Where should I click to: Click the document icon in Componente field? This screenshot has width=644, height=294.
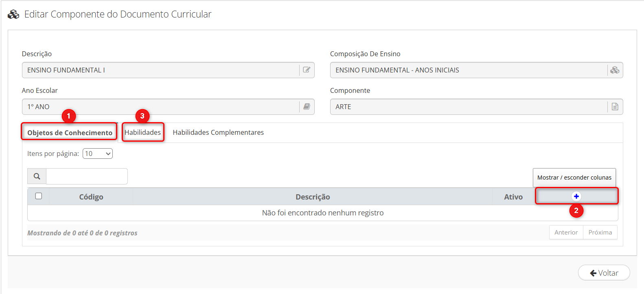click(x=615, y=107)
